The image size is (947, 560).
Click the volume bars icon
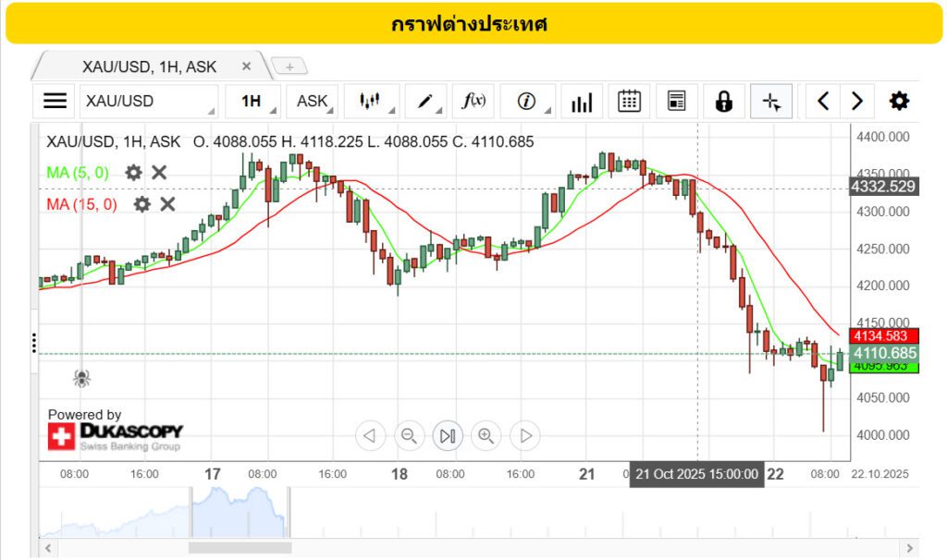coord(582,102)
